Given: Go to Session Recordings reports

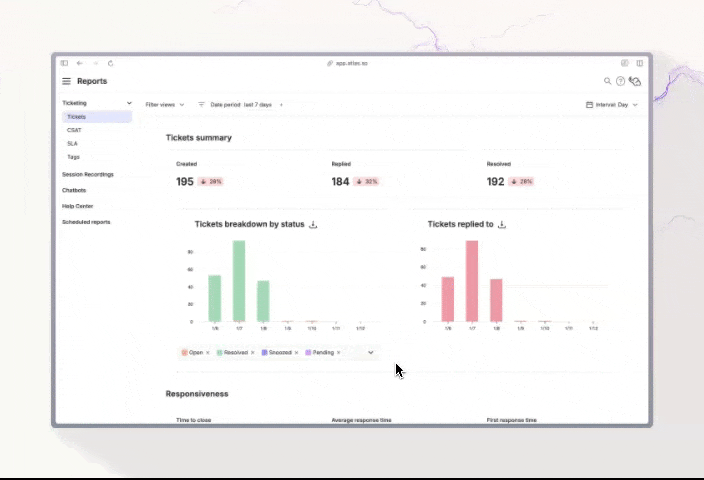Looking at the screenshot, I should pyautogui.click(x=88, y=174).
